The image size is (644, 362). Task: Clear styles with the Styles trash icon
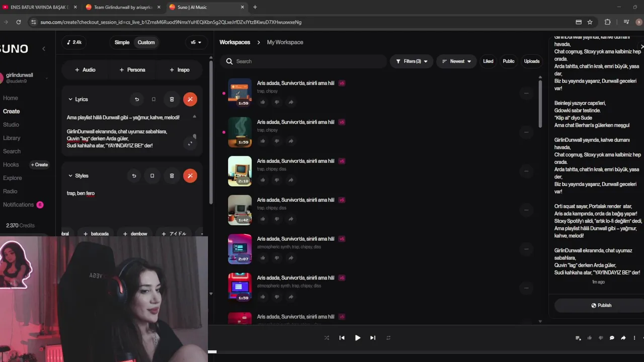coord(172,176)
